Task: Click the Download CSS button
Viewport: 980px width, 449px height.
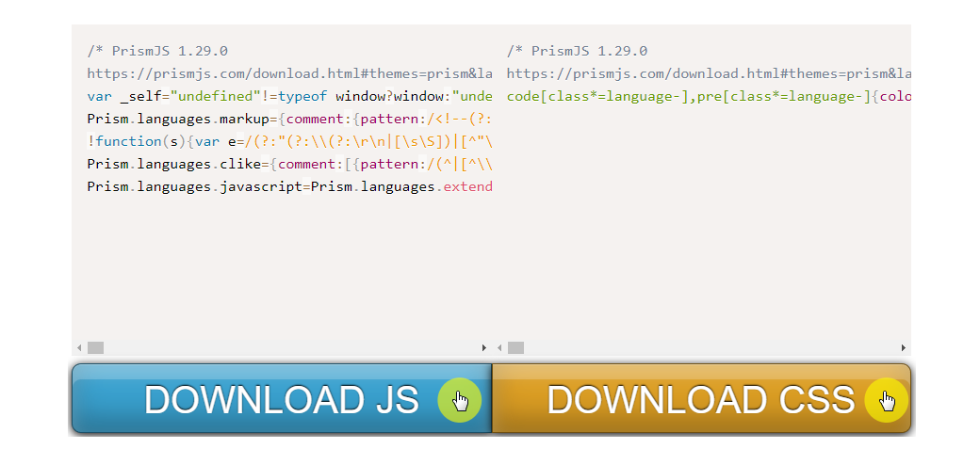Action: [x=701, y=398]
